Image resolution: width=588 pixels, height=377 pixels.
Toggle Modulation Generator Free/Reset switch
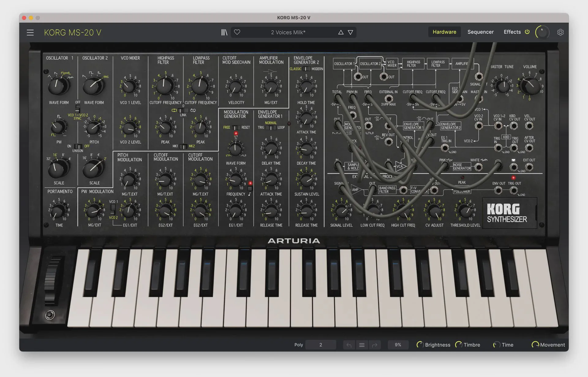click(x=236, y=128)
